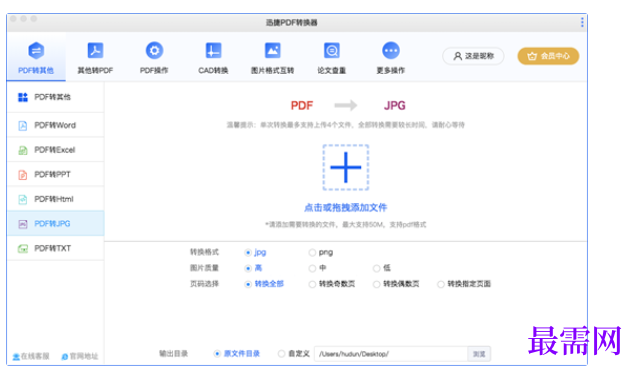Click the 页码选择 label text
640x372 pixels.
pos(204,284)
